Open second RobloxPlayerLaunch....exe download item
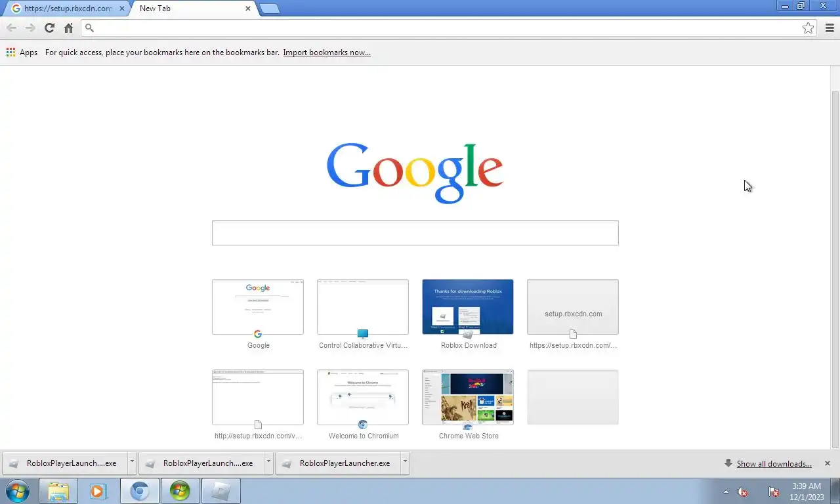 pyautogui.click(x=201, y=463)
